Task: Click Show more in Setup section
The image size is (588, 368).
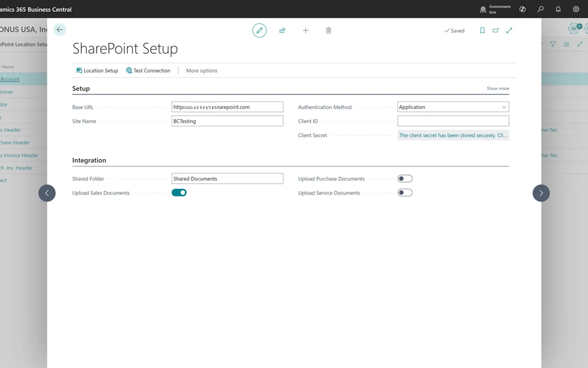Action: pyautogui.click(x=498, y=88)
